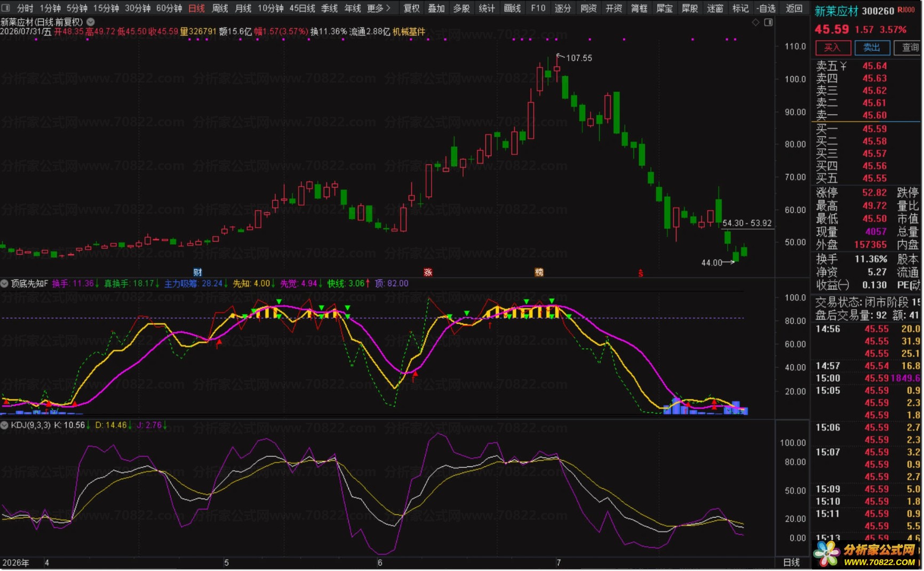Expand dropdown next to 新莱应材 chart title
The width and height of the screenshot is (924, 571).
point(91,22)
